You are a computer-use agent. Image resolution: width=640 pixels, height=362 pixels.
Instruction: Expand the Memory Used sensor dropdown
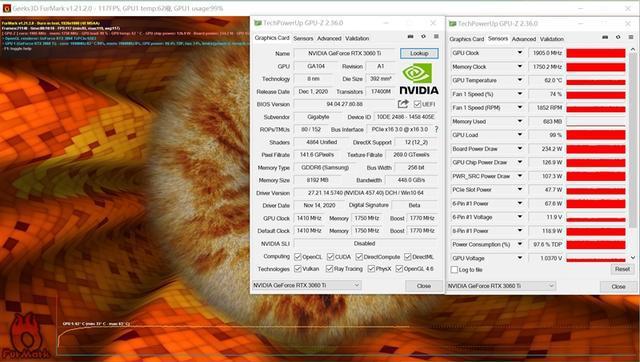point(520,121)
